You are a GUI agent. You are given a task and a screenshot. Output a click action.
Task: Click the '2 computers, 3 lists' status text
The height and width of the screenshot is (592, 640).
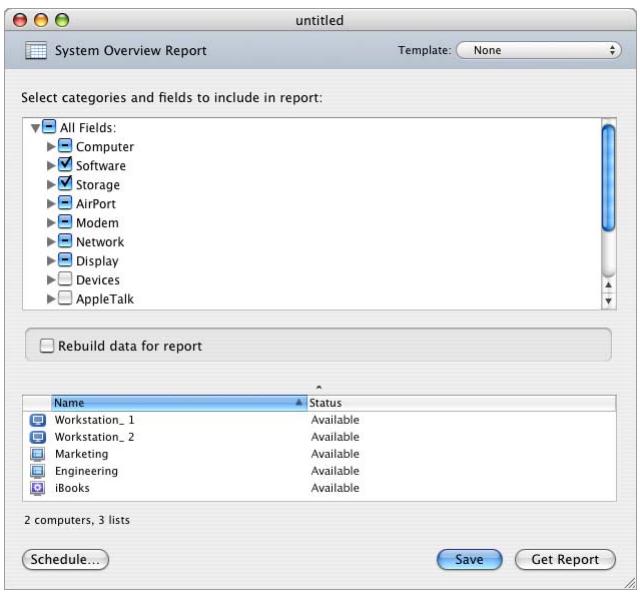tap(77, 520)
